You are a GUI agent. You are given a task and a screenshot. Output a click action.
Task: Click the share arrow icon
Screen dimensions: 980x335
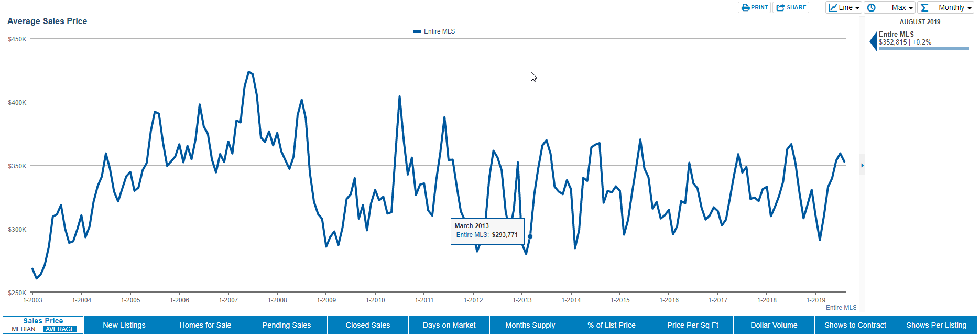coord(780,7)
